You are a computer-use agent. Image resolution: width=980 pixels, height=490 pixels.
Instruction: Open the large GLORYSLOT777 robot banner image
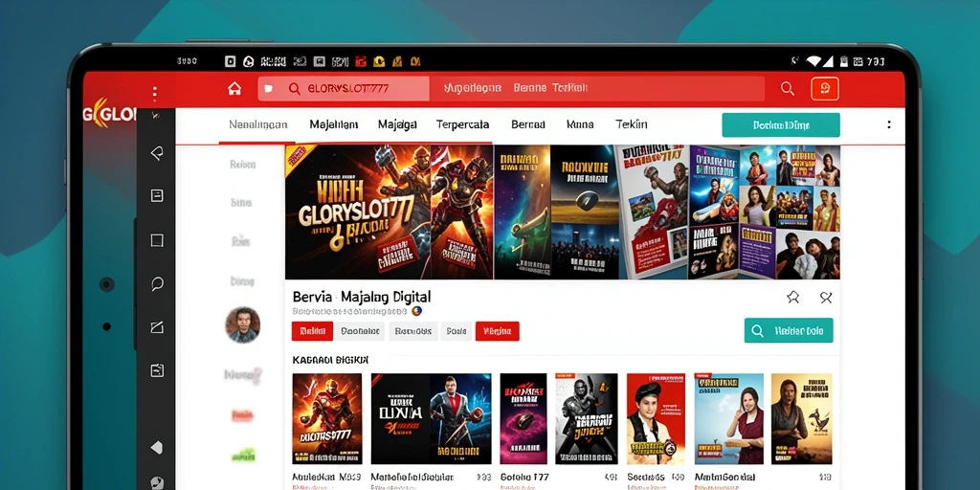358,212
